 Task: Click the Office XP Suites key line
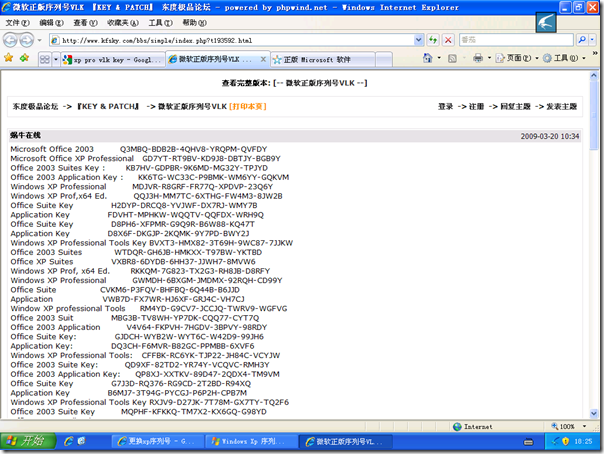(x=133, y=261)
